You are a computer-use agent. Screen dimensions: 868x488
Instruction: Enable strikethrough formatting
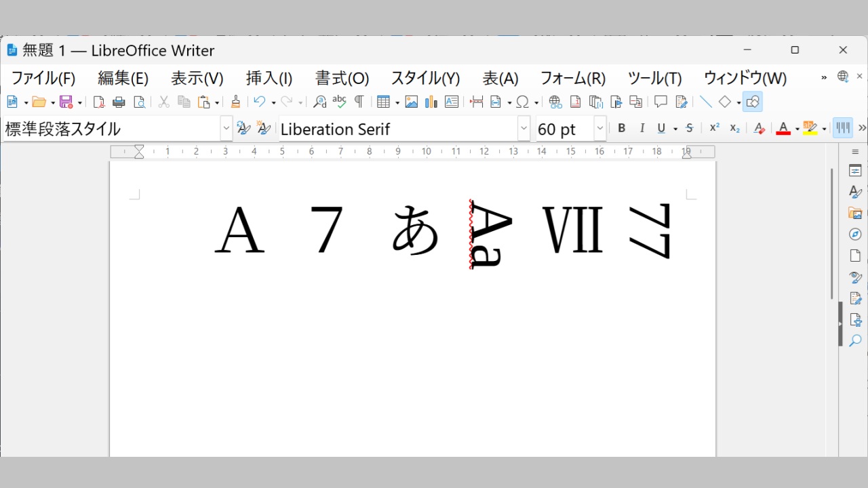(x=689, y=128)
